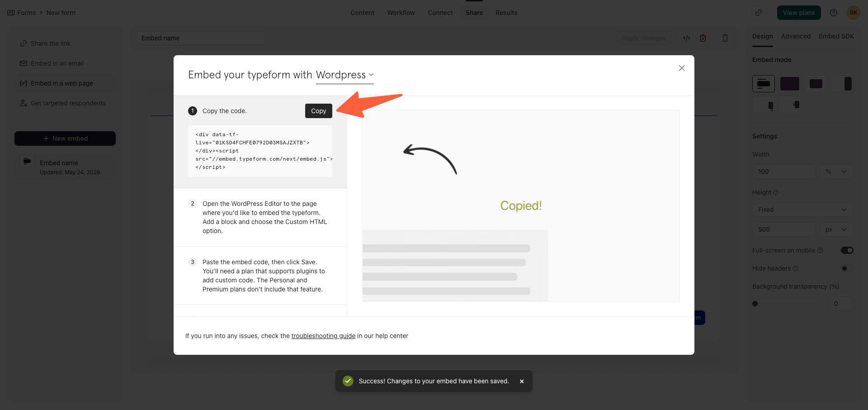Viewport: 868px width, 410px height.
Task: Select the Popover embed mode icon
Action: pyautogui.click(x=764, y=105)
